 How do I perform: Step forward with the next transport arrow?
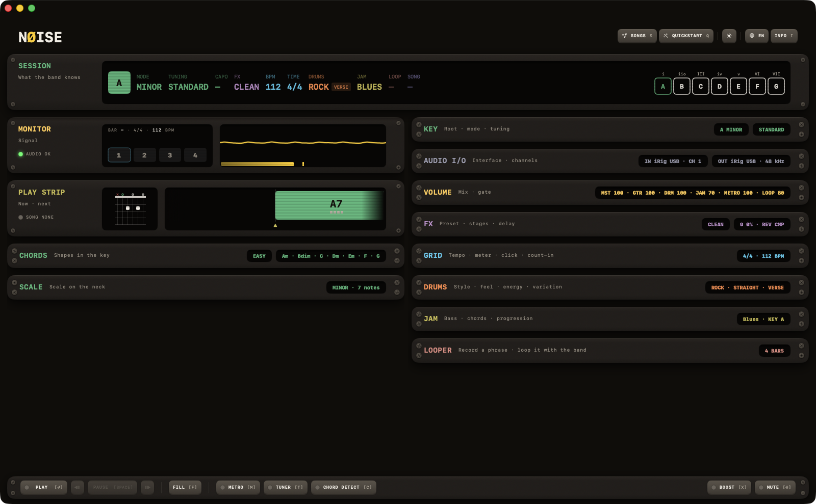click(147, 487)
